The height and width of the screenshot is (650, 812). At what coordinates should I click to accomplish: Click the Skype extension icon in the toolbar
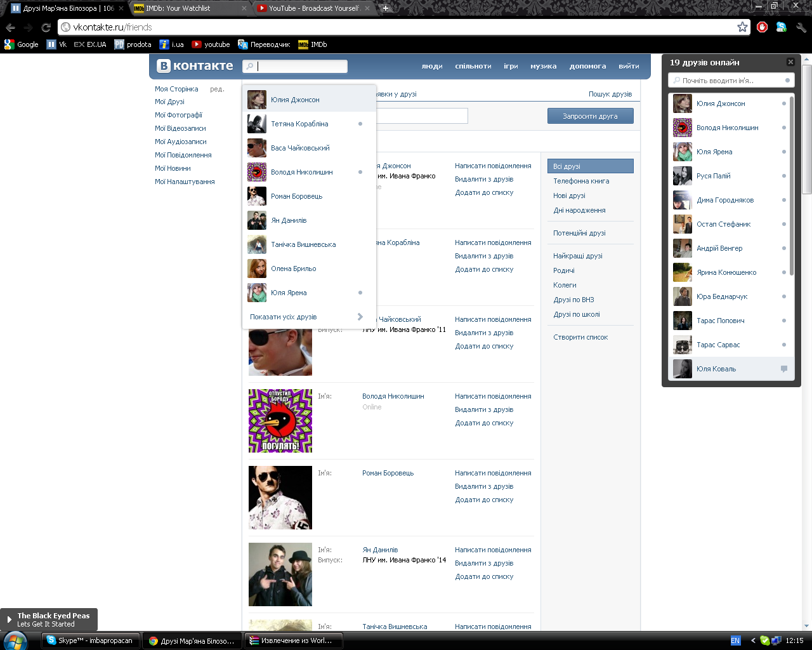pos(782,27)
